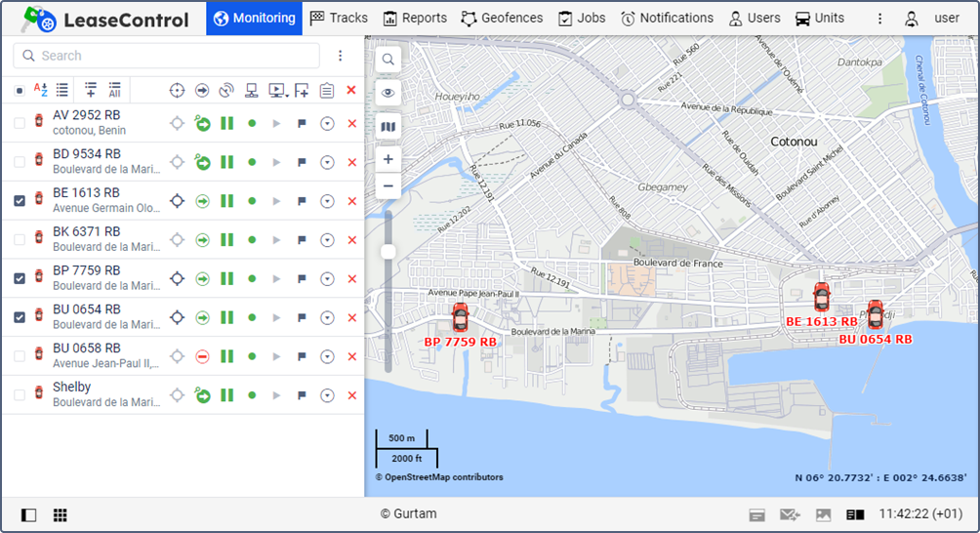Zoom out on the map

click(x=388, y=185)
